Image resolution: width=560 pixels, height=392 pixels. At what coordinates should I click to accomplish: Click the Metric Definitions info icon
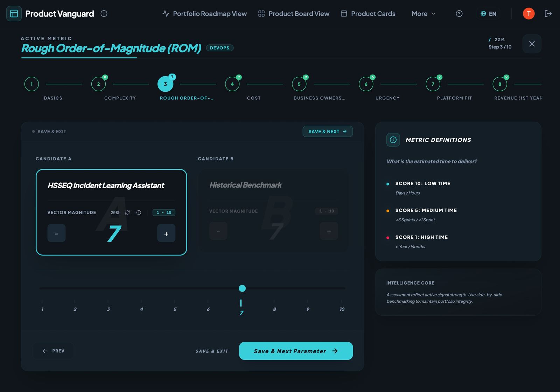point(393,140)
